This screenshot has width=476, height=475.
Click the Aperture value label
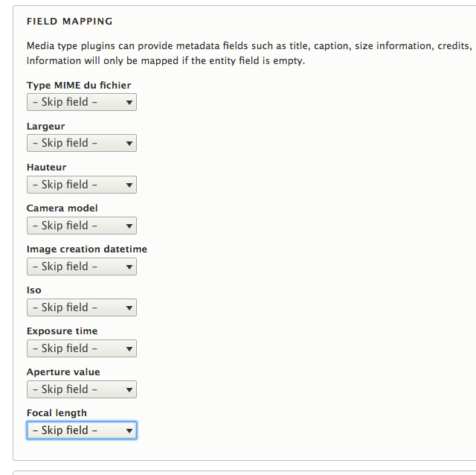click(x=63, y=372)
